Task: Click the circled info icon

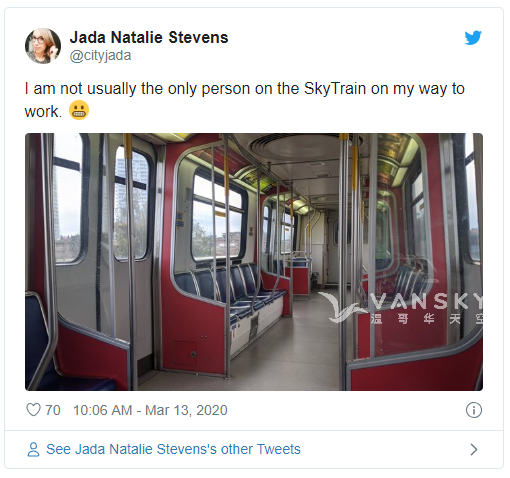Action: pyautogui.click(x=474, y=410)
